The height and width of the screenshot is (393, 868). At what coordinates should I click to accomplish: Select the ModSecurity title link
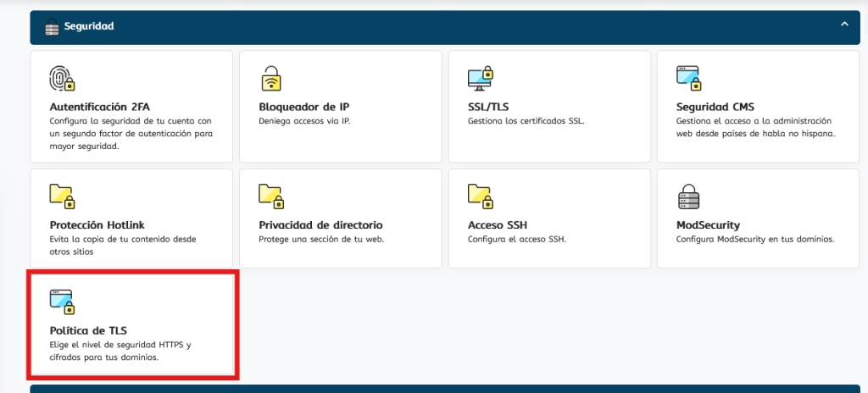[708, 225]
